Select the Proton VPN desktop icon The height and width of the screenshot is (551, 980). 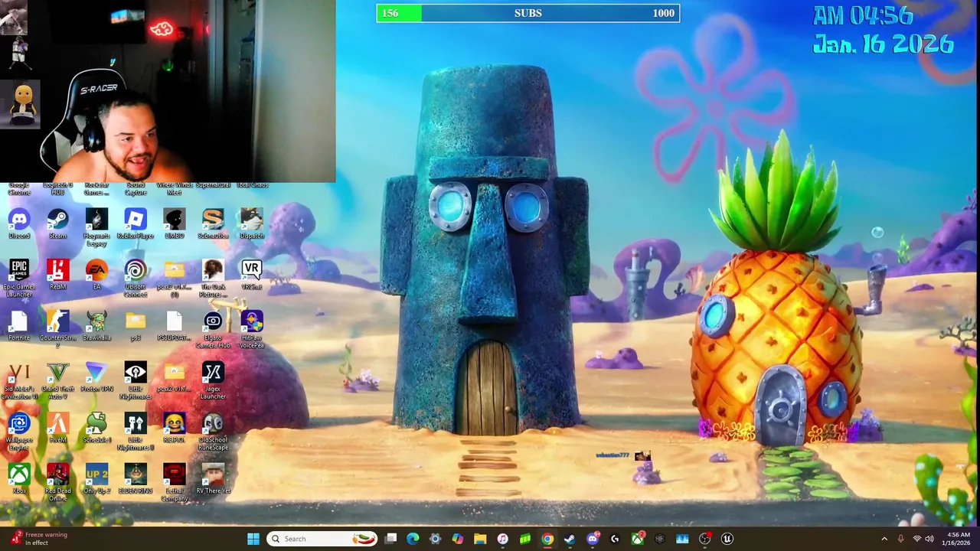(96, 378)
